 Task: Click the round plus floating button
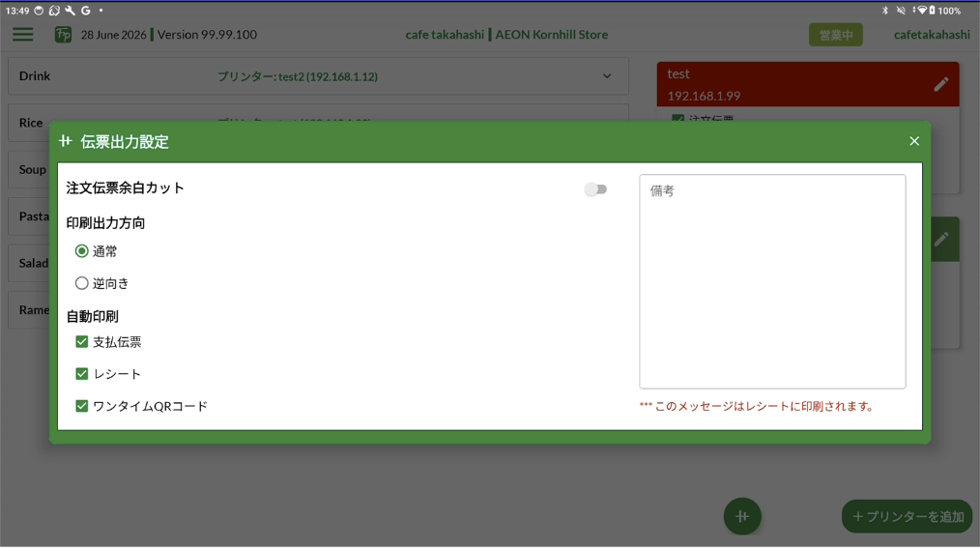[x=742, y=516]
